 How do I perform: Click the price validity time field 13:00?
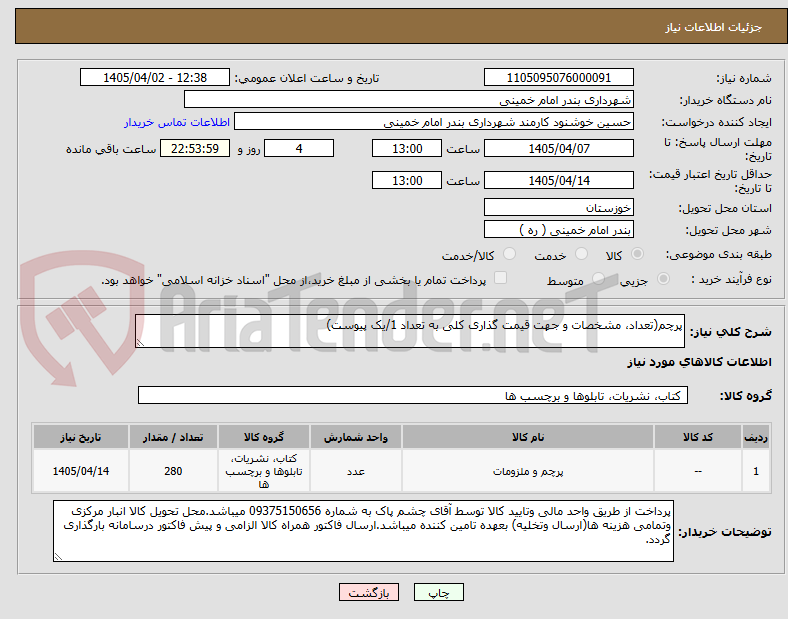pos(407,180)
